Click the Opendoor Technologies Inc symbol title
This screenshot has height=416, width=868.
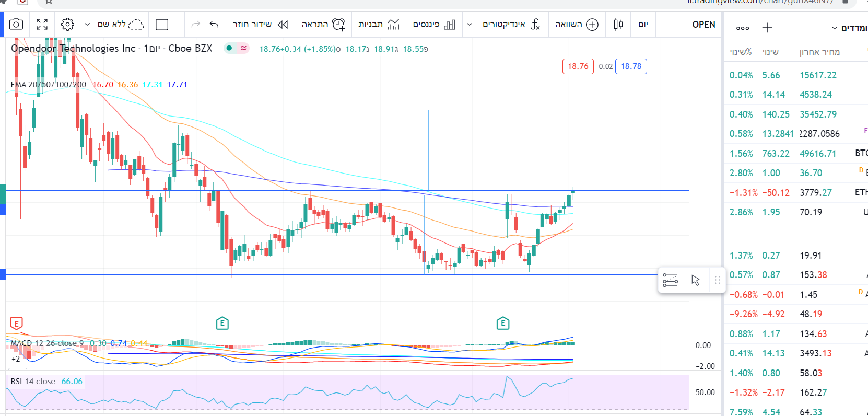73,49
